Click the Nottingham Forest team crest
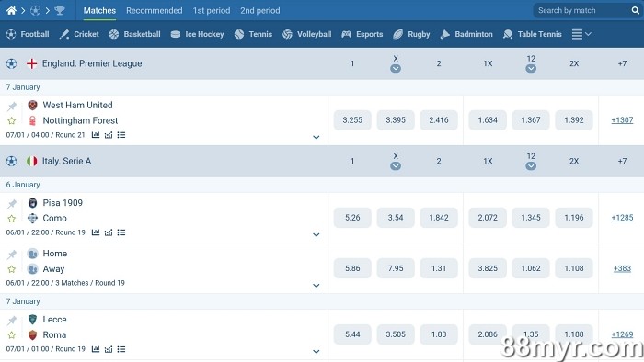The height and width of the screenshot is (362, 644). (x=32, y=120)
